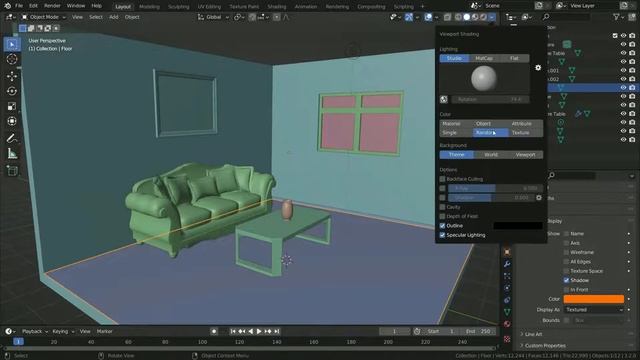Image resolution: width=640 pixels, height=360 pixels.
Task: Enable Cavity checkbox
Action: 442,207
